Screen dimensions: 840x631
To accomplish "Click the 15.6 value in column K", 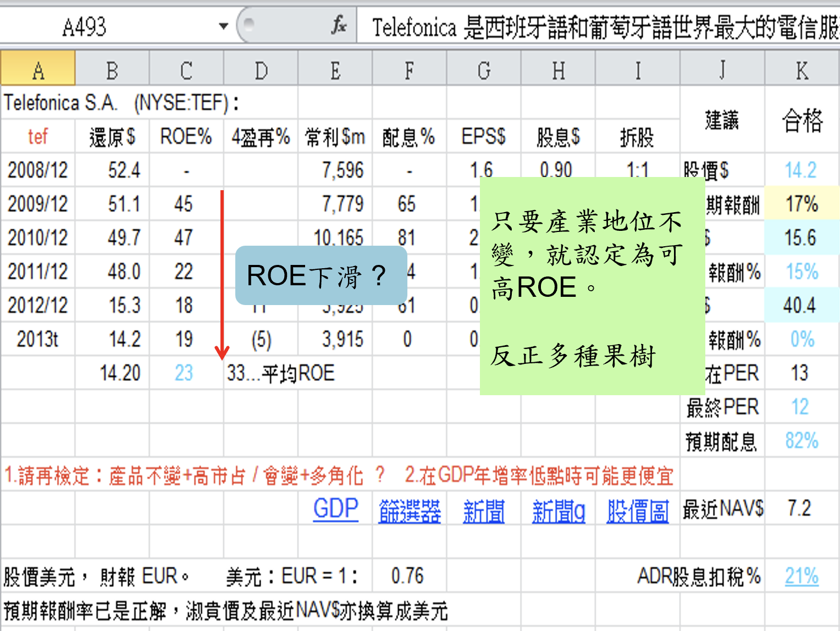I will click(800, 238).
